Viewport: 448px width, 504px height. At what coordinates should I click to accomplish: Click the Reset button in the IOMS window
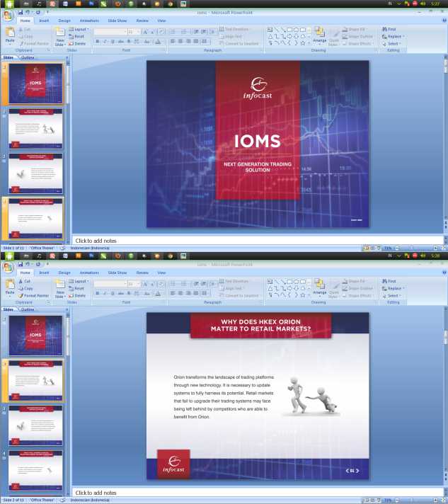click(x=76, y=37)
